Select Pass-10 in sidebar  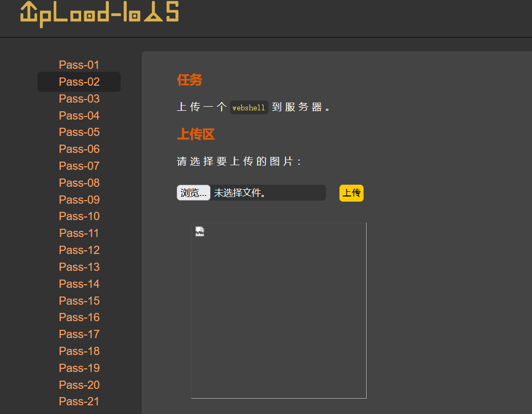(79, 216)
